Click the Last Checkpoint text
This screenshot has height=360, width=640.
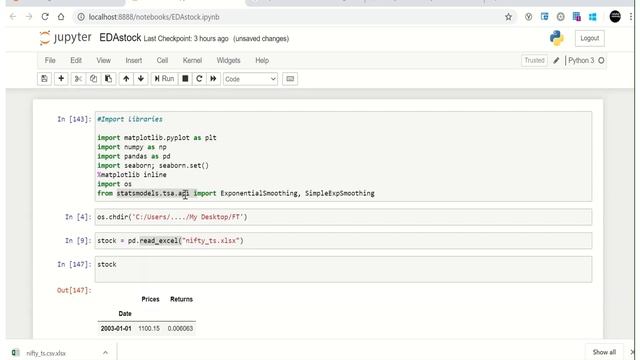186,39
